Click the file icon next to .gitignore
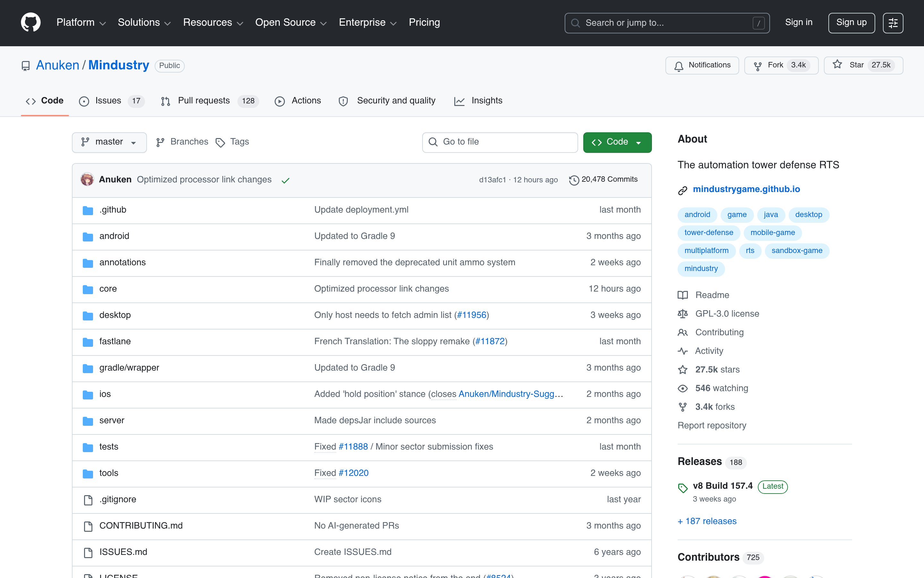 pyautogui.click(x=88, y=500)
